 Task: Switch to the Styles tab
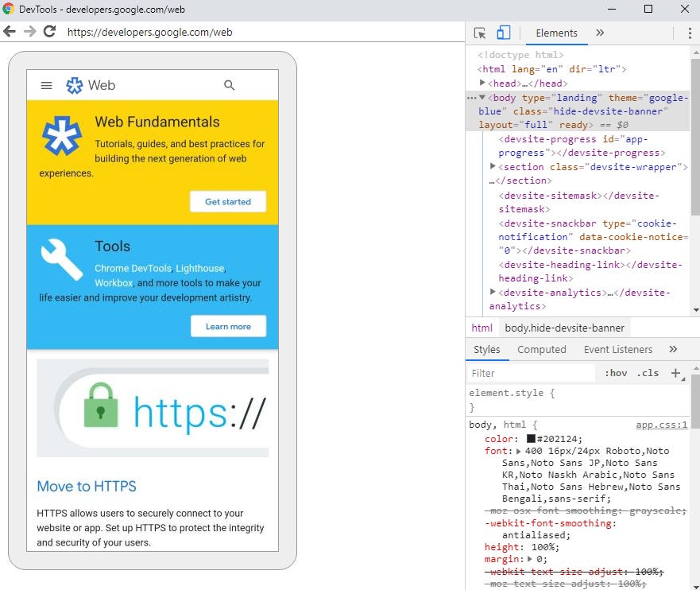(x=486, y=350)
